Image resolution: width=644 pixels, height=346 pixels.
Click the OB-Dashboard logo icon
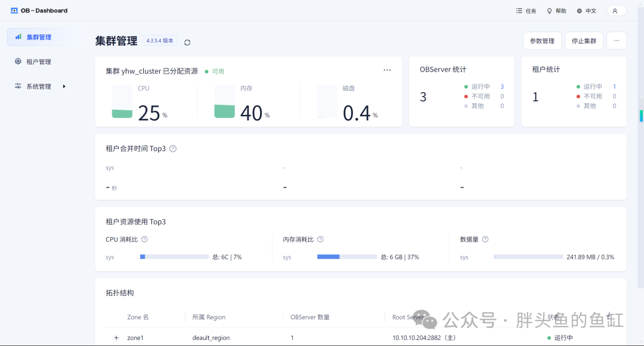tap(14, 11)
